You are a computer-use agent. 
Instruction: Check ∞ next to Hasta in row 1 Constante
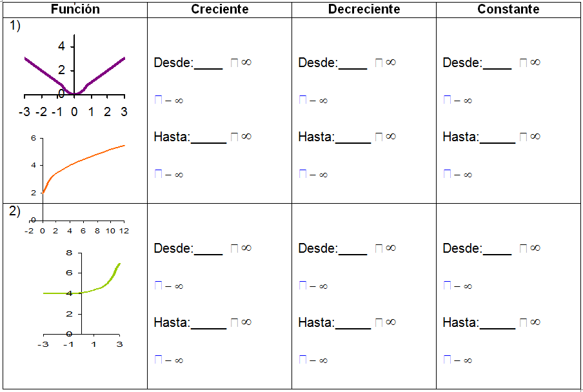tap(524, 136)
